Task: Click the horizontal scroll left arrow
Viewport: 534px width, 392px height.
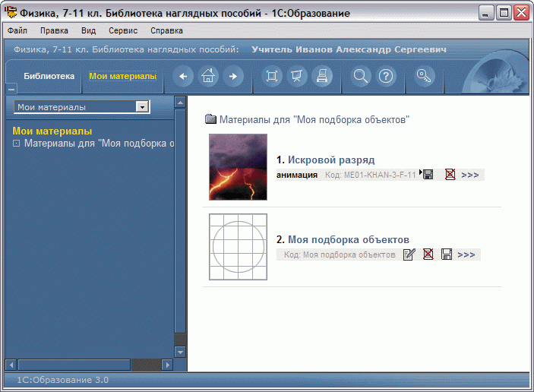Action: click(x=11, y=365)
